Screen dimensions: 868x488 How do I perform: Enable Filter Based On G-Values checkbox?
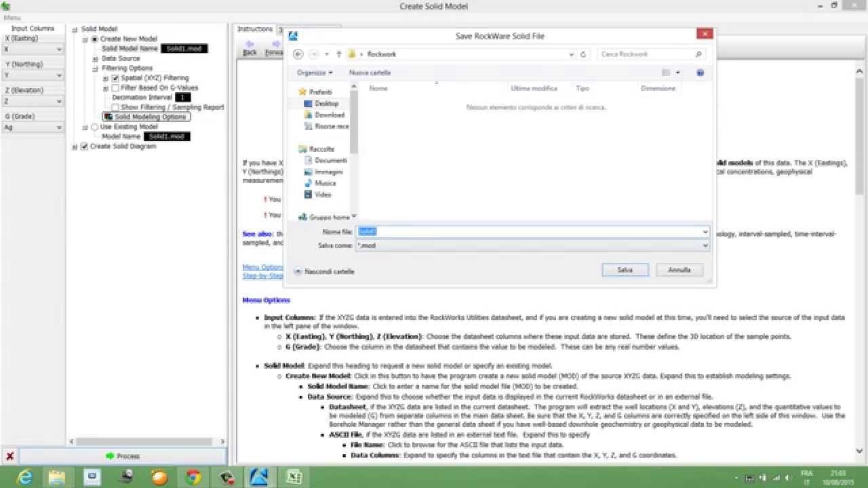point(115,87)
